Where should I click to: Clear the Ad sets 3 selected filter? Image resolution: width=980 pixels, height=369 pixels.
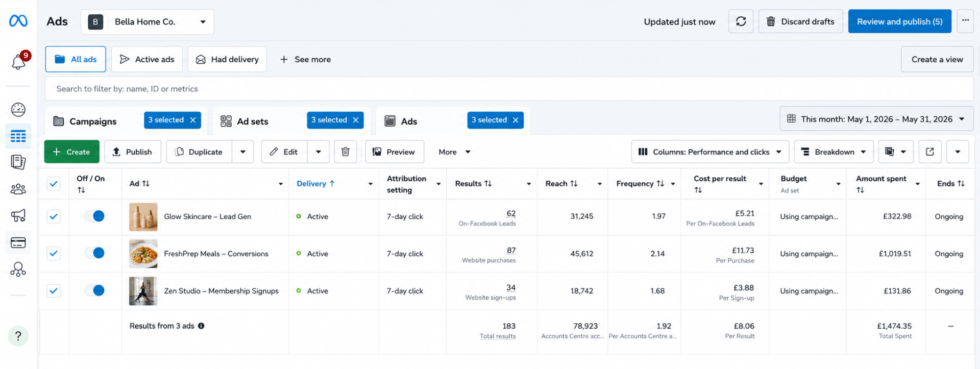point(356,120)
